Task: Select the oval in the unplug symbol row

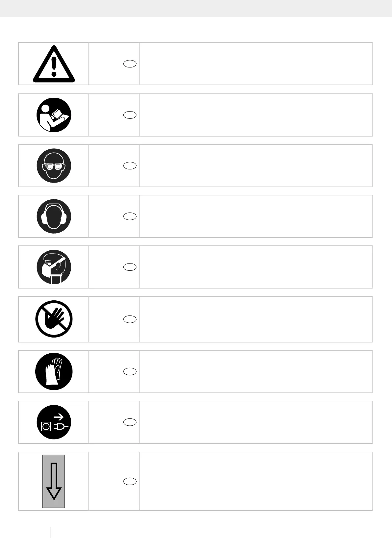Action: (130, 422)
